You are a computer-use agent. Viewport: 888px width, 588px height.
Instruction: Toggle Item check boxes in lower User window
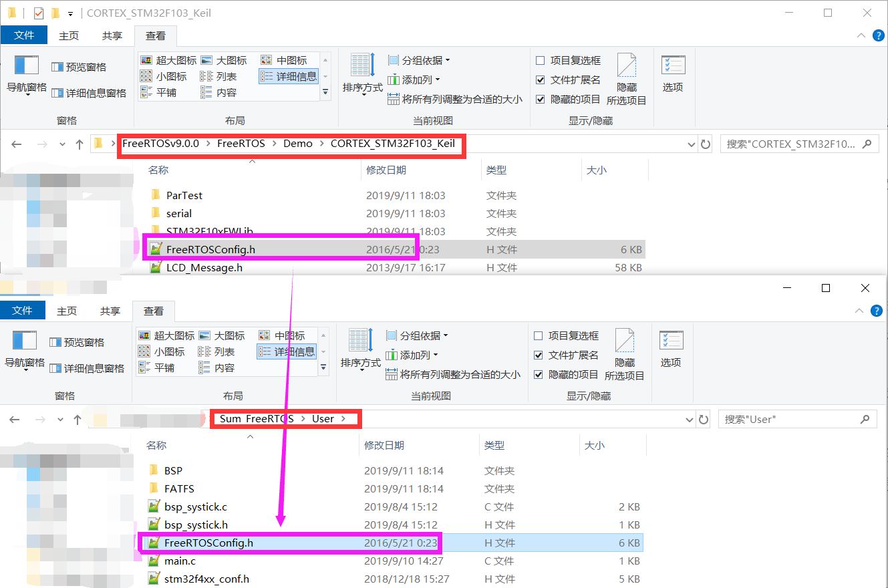click(x=566, y=335)
